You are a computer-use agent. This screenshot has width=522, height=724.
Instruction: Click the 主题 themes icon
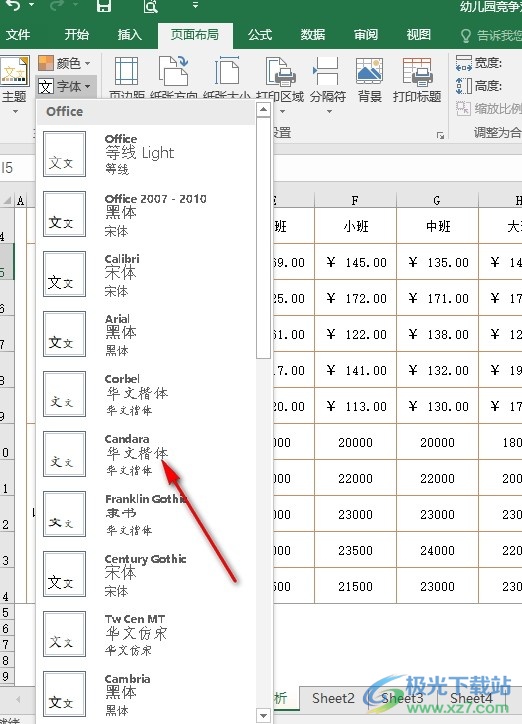[x=14, y=84]
